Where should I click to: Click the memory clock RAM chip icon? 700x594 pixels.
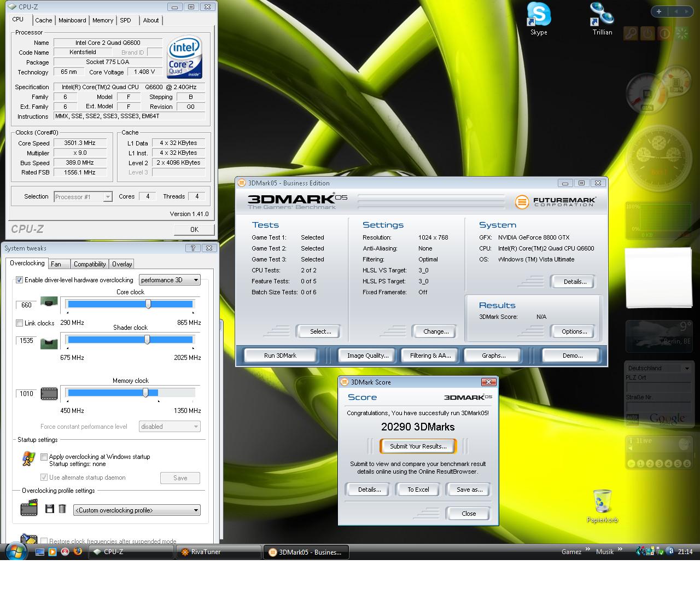click(49, 393)
